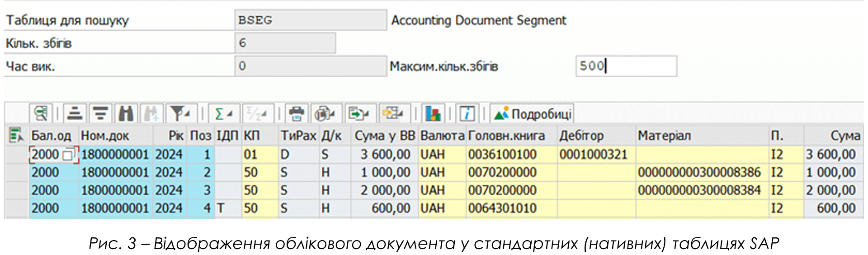
Task: Display graphic with bar chart icon
Action: (x=433, y=113)
